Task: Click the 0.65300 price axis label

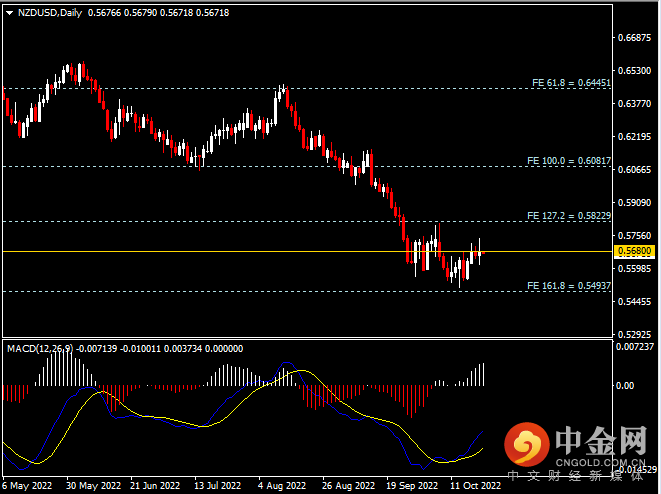Action: click(634, 71)
